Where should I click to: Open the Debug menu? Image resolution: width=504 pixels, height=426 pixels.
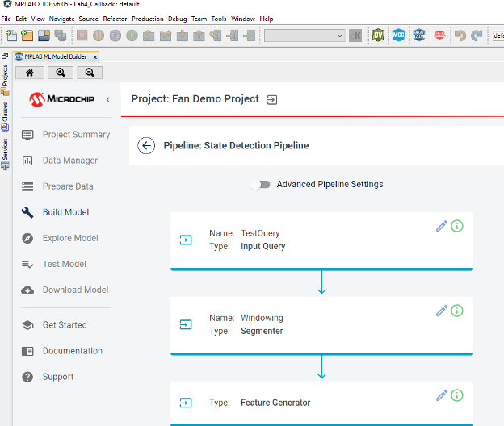pos(177,19)
